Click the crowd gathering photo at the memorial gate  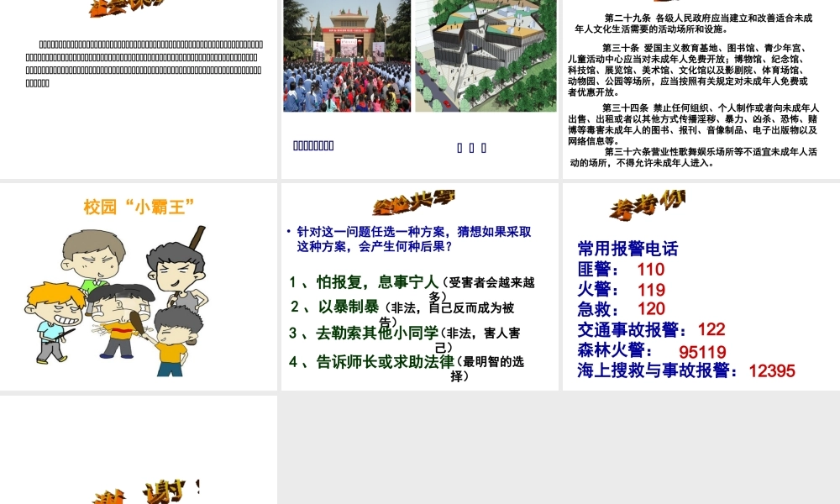(347, 55)
